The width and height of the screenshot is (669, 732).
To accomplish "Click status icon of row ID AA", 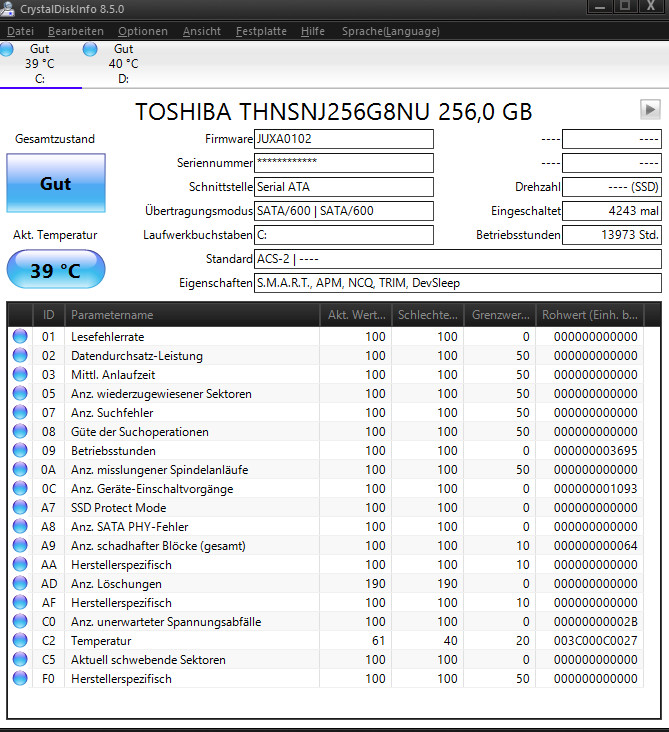I will [20, 564].
